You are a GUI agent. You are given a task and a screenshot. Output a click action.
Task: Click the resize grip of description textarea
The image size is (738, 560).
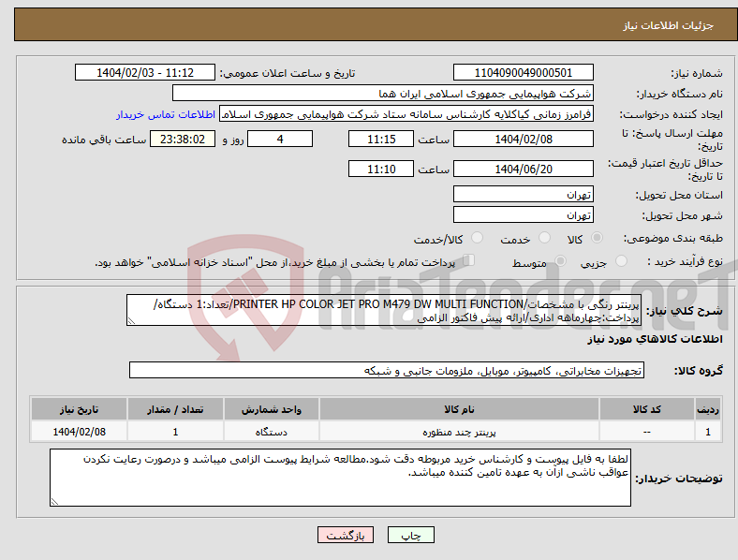[x=131, y=321]
